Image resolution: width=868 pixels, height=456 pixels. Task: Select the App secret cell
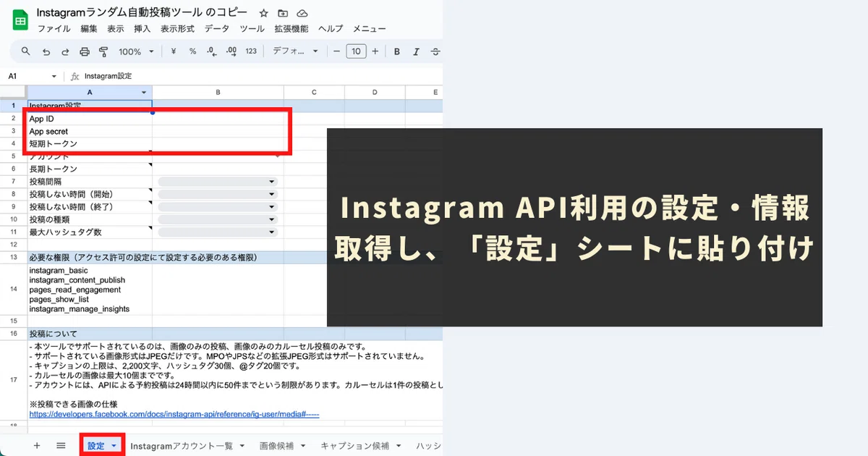(90, 131)
